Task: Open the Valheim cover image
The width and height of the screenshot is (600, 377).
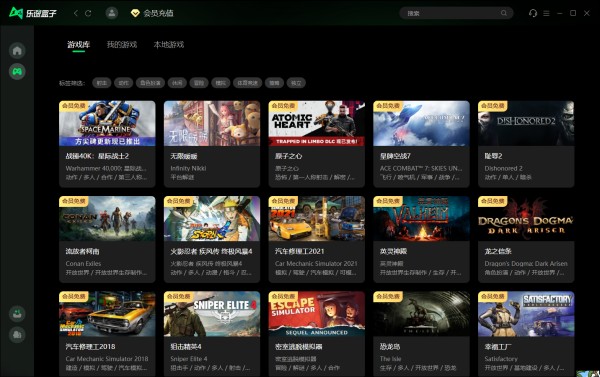Action: pos(421,219)
